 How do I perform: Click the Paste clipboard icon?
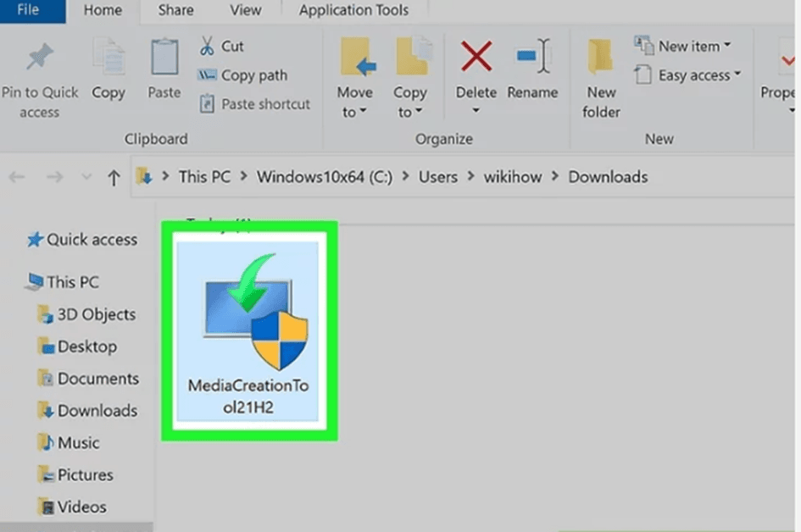(164, 58)
